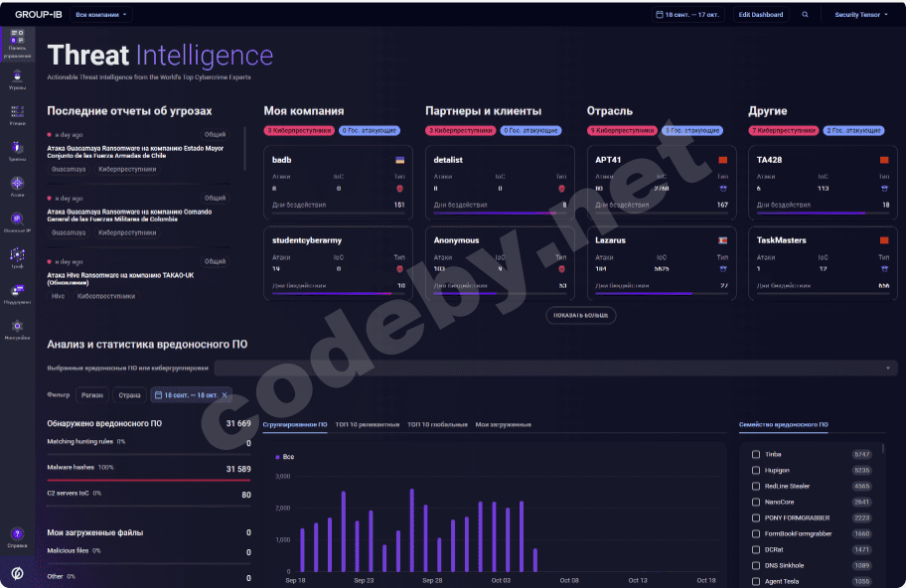Open the Страна filter
Viewport: 906px width, 588px height.
[x=129, y=395]
